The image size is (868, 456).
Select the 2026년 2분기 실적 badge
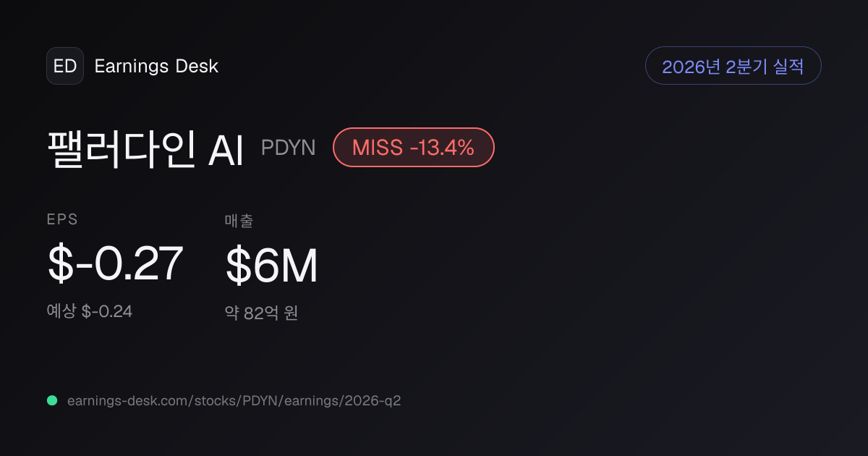[x=733, y=66]
